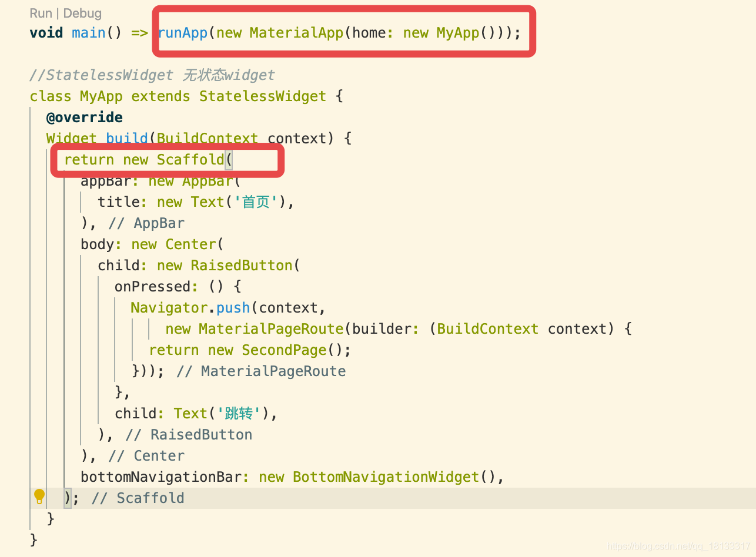The height and width of the screenshot is (557, 756).
Task: Click 'main' function name
Action: pos(89,32)
